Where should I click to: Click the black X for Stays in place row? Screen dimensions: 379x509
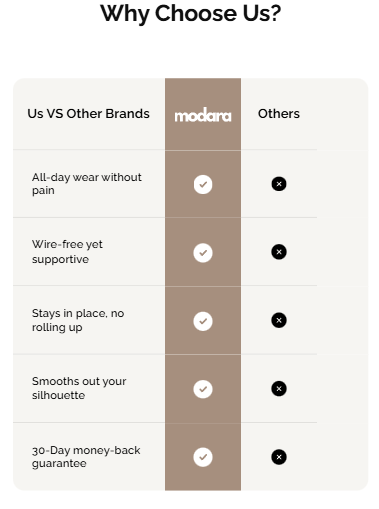tap(279, 320)
